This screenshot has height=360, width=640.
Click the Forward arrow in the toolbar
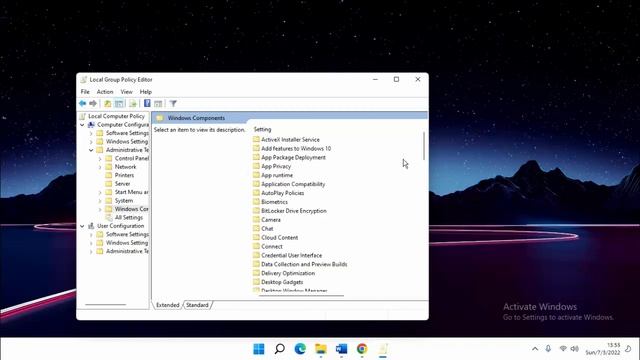coord(93,104)
